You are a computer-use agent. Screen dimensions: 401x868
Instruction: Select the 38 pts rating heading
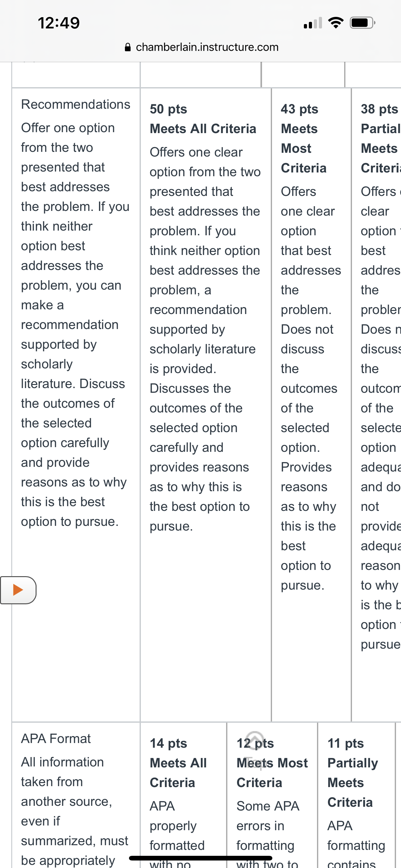[x=379, y=109]
